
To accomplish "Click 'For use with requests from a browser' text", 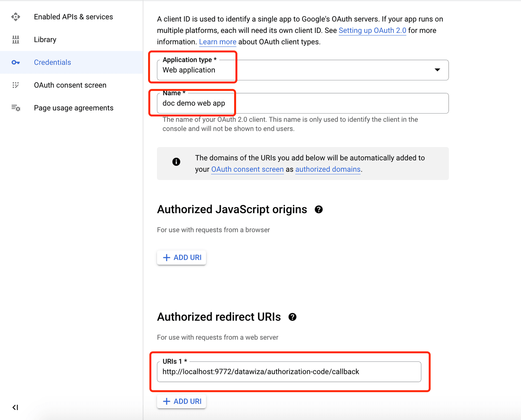I will pos(213,230).
